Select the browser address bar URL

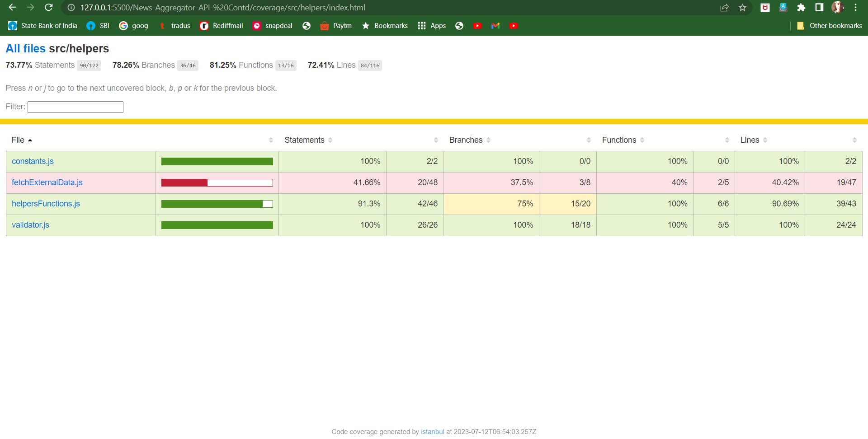click(222, 8)
